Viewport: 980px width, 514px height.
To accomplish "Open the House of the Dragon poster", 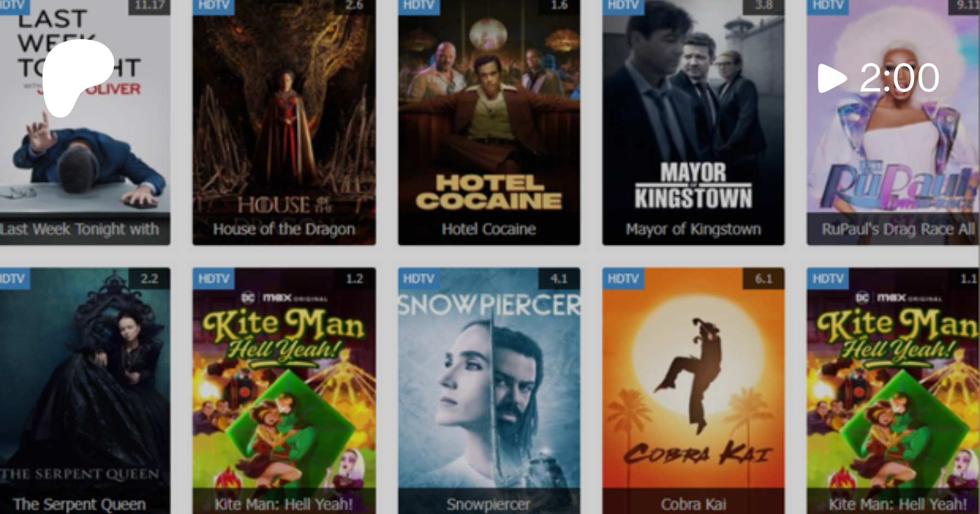I will click(284, 122).
